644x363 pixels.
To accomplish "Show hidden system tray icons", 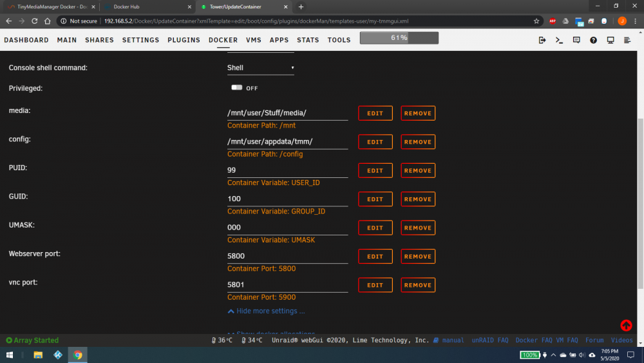I will click(553, 355).
